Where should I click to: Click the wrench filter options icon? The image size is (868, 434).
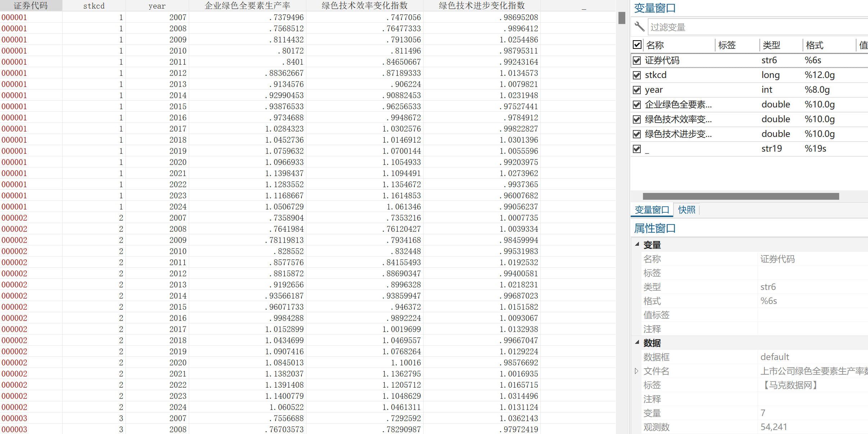639,27
